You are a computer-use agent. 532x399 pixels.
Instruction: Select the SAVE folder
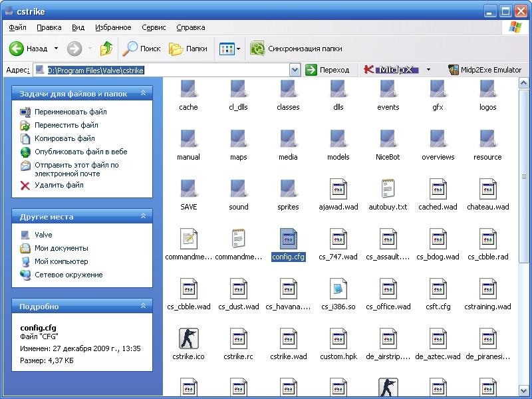(x=188, y=195)
